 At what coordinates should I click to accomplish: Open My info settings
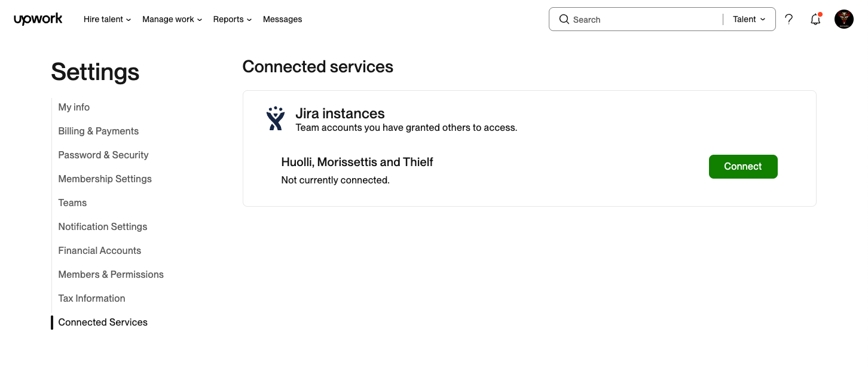(x=74, y=108)
